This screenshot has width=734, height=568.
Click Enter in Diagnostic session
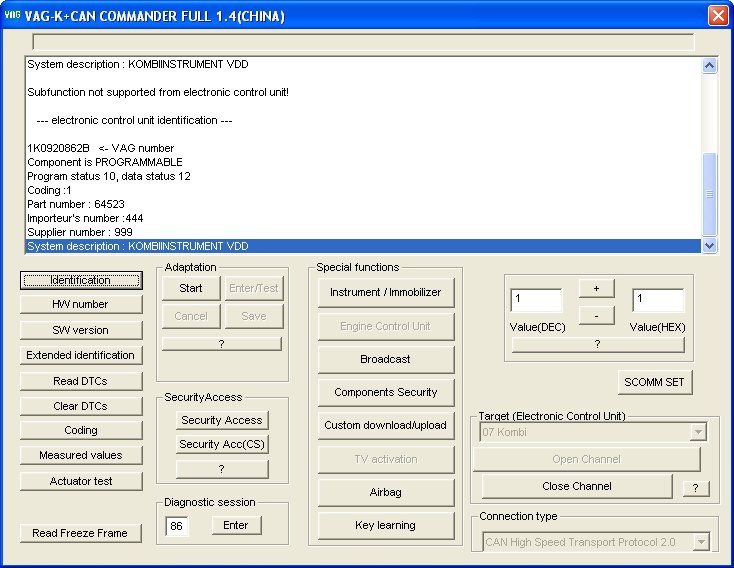click(x=236, y=525)
